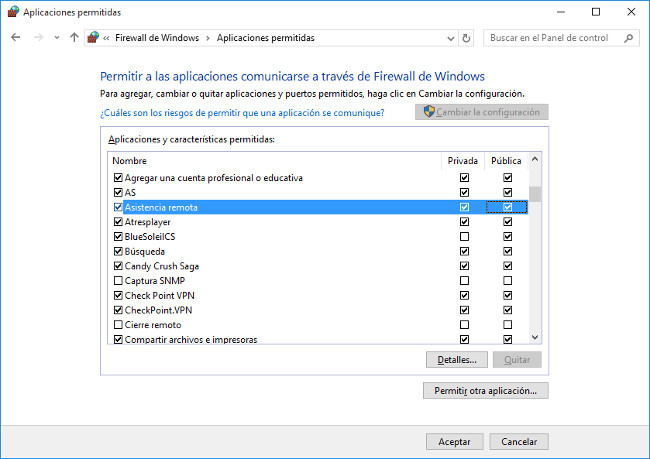Open the Aplicaciones permitidas breadcrumb
The image size is (650, 459).
pos(266,38)
